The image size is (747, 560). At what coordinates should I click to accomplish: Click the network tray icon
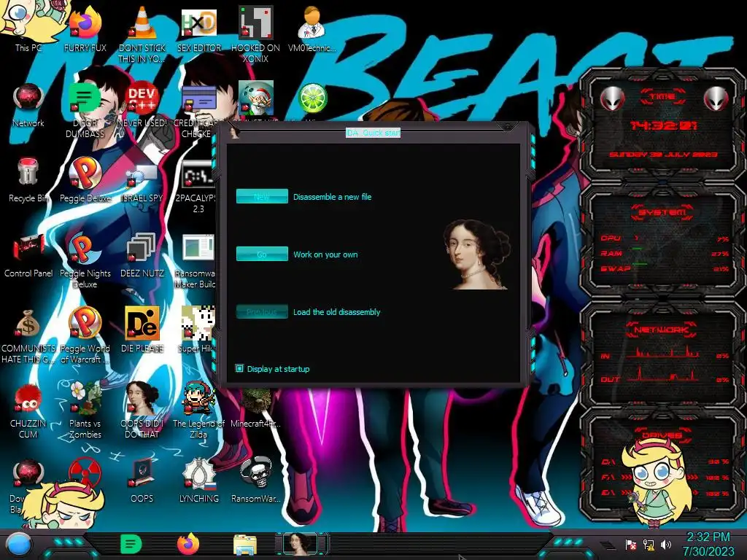(649, 545)
